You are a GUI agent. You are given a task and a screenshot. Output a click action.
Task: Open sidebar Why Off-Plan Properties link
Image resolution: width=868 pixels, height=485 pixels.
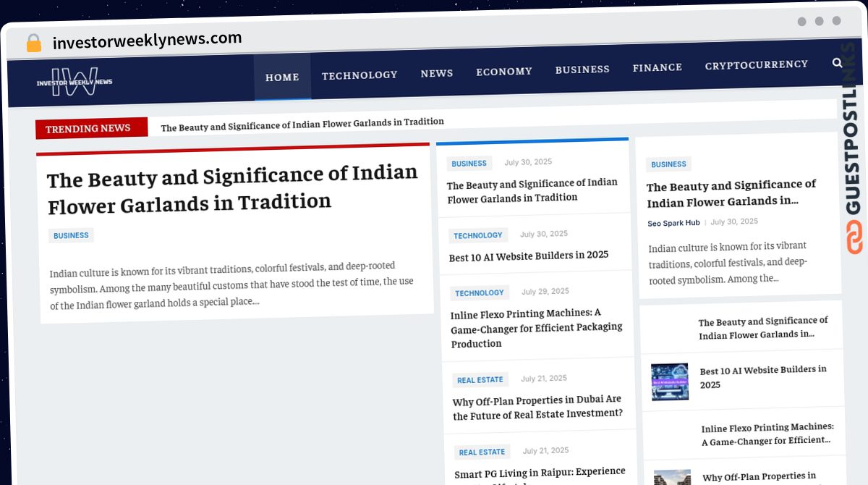(759, 476)
